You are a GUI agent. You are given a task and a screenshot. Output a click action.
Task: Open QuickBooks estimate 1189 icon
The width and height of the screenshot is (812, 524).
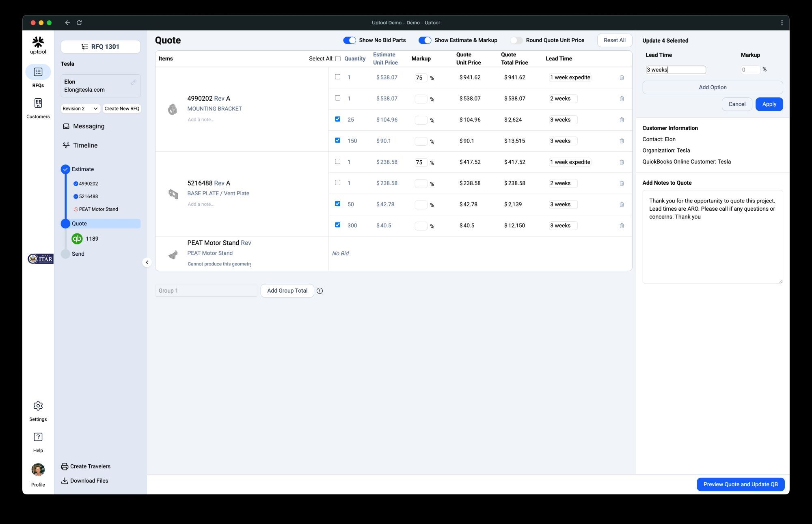pyautogui.click(x=77, y=239)
